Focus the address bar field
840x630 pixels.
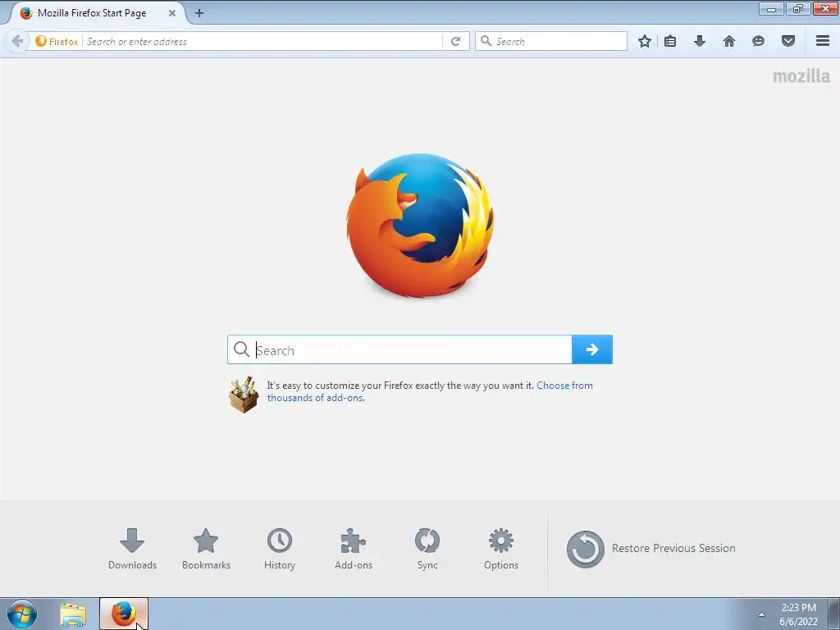point(262,41)
